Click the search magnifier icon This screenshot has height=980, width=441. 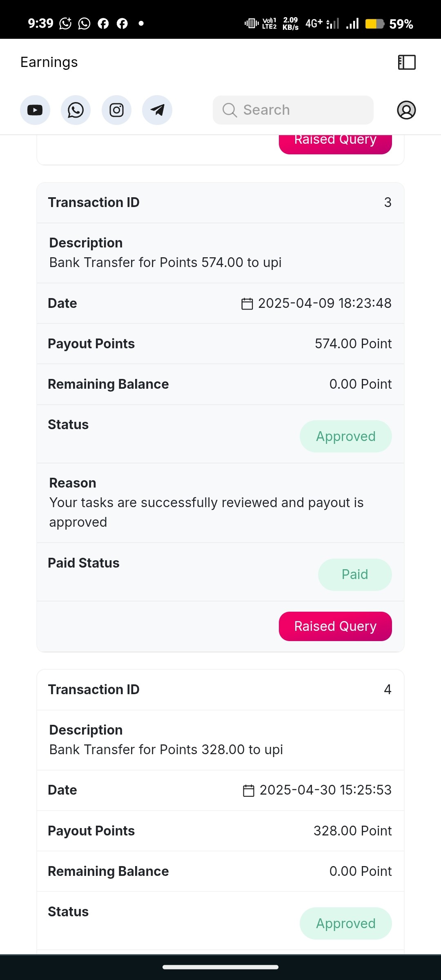click(x=229, y=110)
